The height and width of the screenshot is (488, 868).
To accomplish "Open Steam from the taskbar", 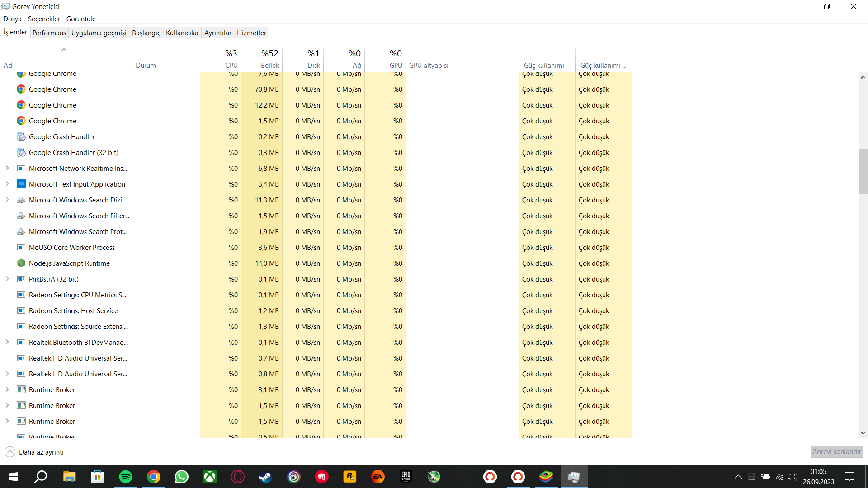I will pyautogui.click(x=265, y=477).
